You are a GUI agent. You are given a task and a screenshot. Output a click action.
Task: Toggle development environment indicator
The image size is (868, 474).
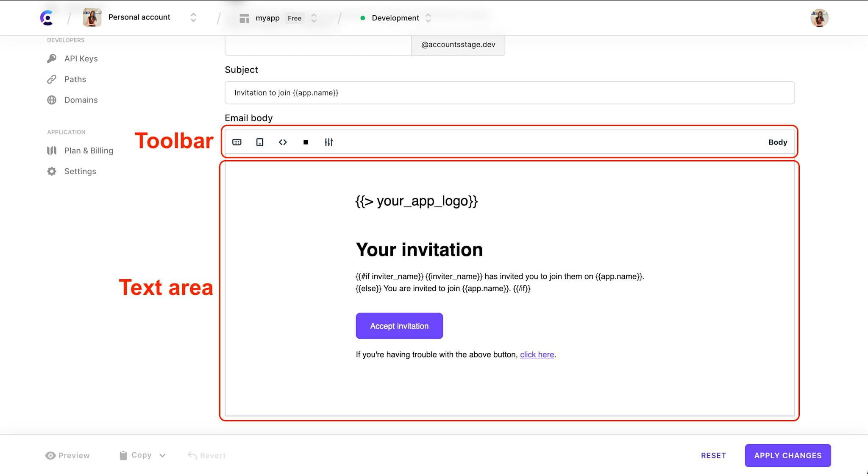pos(394,17)
